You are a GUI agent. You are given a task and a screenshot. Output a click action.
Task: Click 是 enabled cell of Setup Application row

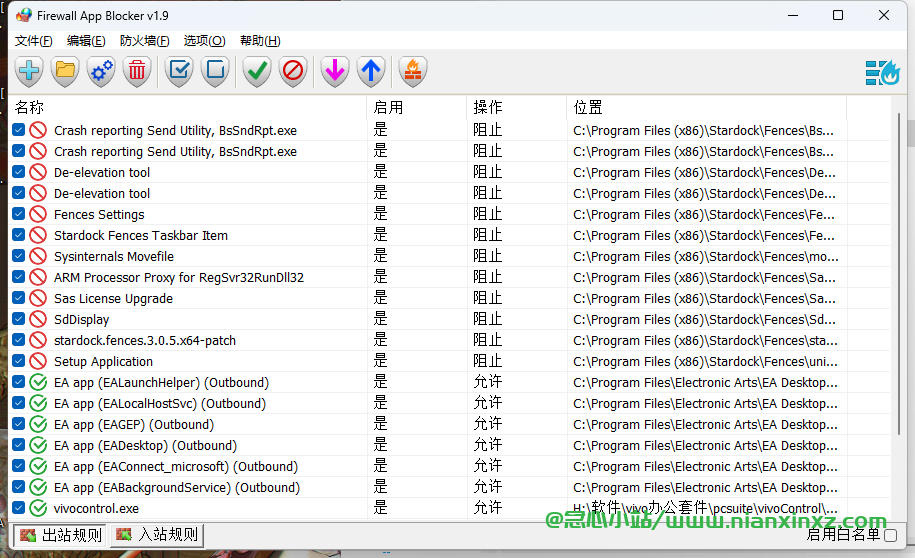point(380,361)
